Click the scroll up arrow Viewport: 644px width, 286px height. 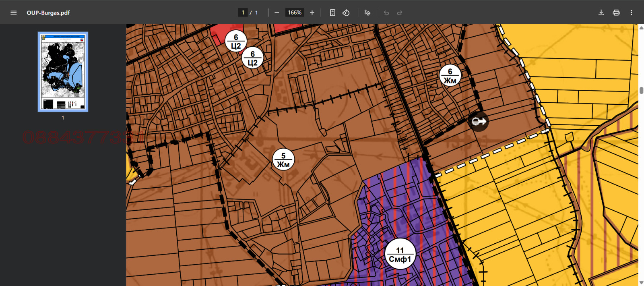point(641,27)
